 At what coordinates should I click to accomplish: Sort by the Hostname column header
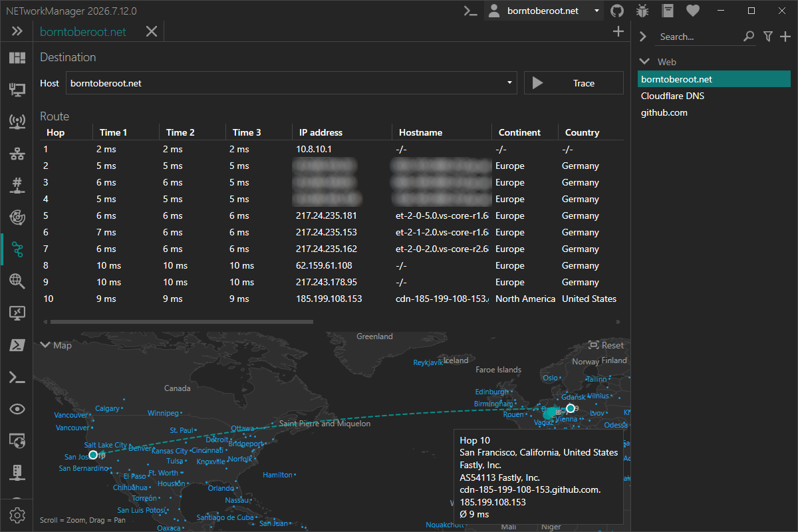(x=442, y=132)
